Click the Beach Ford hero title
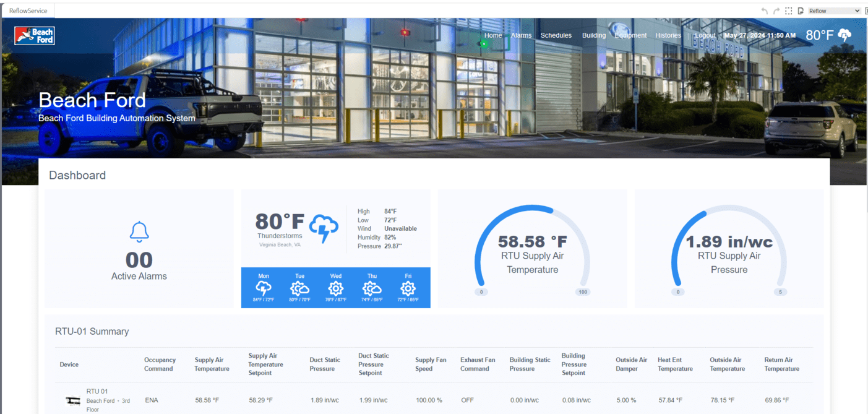868x414 pixels. pos(92,100)
